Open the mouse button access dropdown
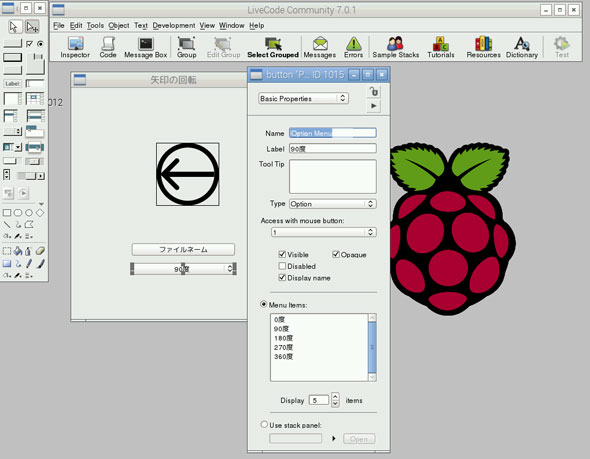Viewport: 590px width, 459px height. [324, 232]
